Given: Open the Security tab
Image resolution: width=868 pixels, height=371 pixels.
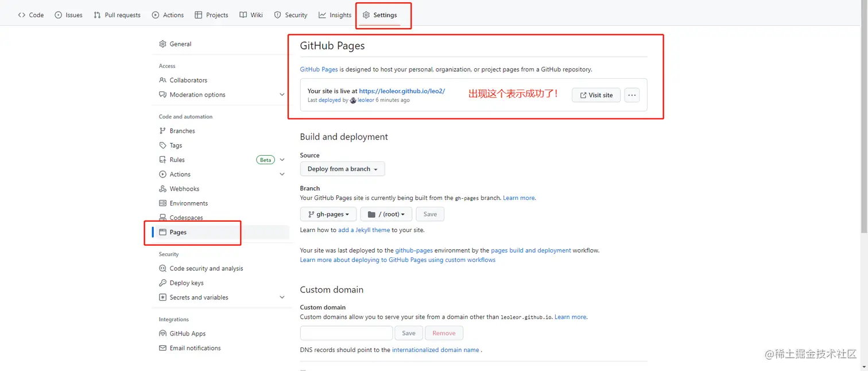Looking at the screenshot, I should pos(290,15).
